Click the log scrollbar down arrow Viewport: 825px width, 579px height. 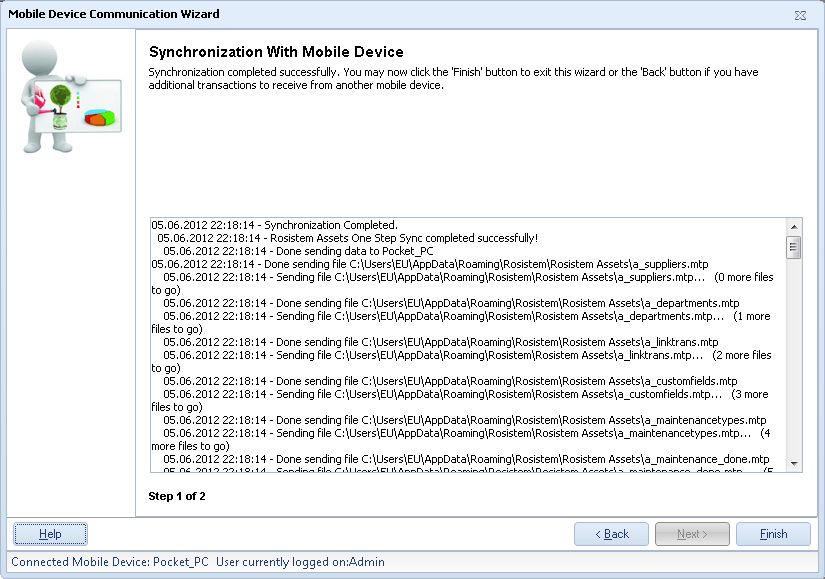coord(794,464)
